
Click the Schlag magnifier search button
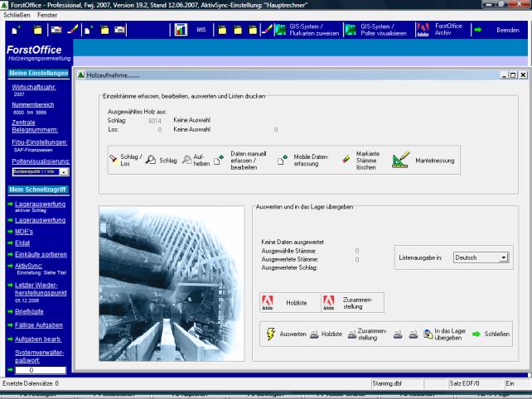coord(161,160)
